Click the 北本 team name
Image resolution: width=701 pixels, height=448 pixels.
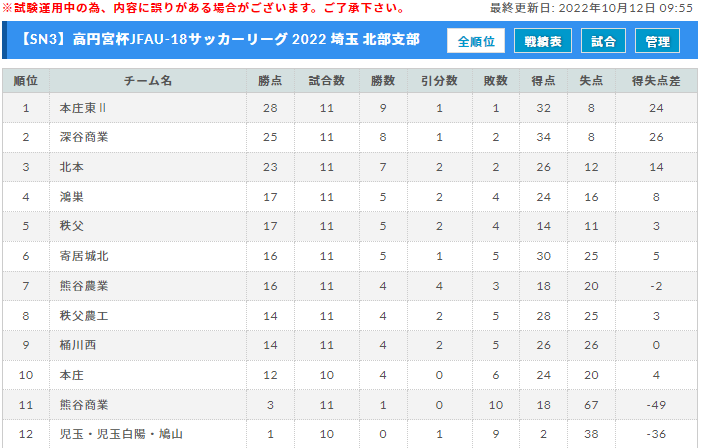72,167
